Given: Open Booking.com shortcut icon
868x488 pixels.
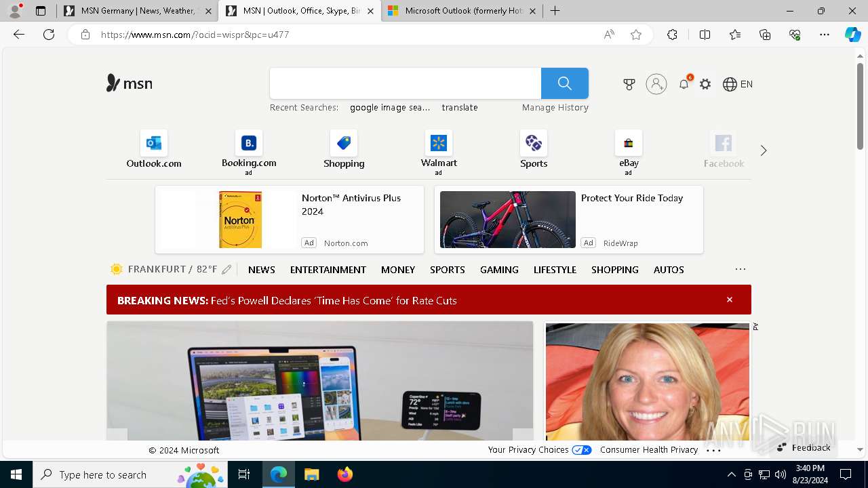Looking at the screenshot, I should [249, 143].
